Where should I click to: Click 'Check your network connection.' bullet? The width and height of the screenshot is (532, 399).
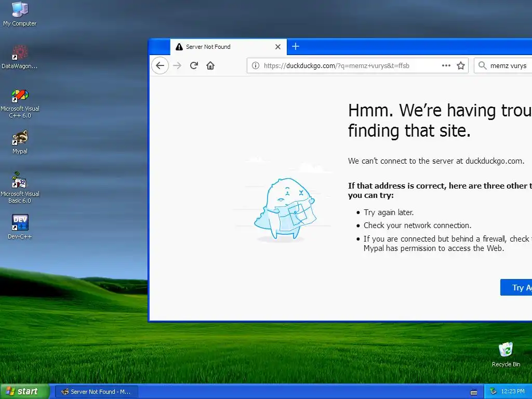(x=417, y=225)
